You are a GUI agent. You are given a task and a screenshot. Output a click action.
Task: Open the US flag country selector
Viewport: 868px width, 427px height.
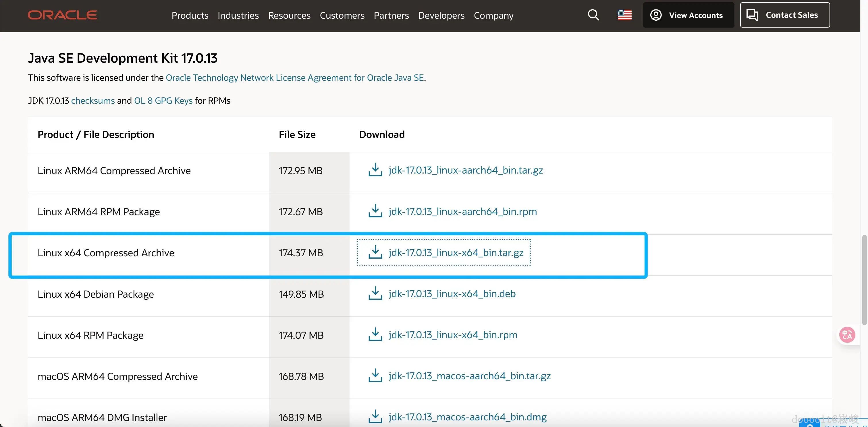point(624,15)
